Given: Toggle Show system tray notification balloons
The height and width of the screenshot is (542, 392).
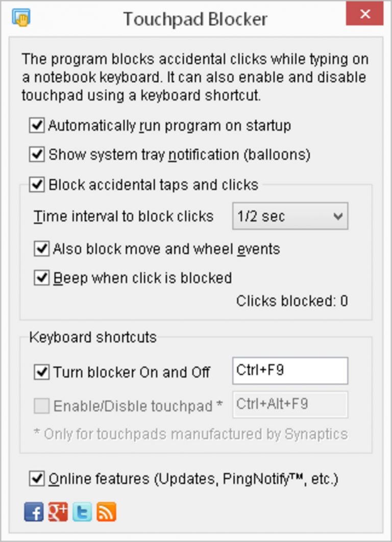Looking at the screenshot, I should pos(37,155).
